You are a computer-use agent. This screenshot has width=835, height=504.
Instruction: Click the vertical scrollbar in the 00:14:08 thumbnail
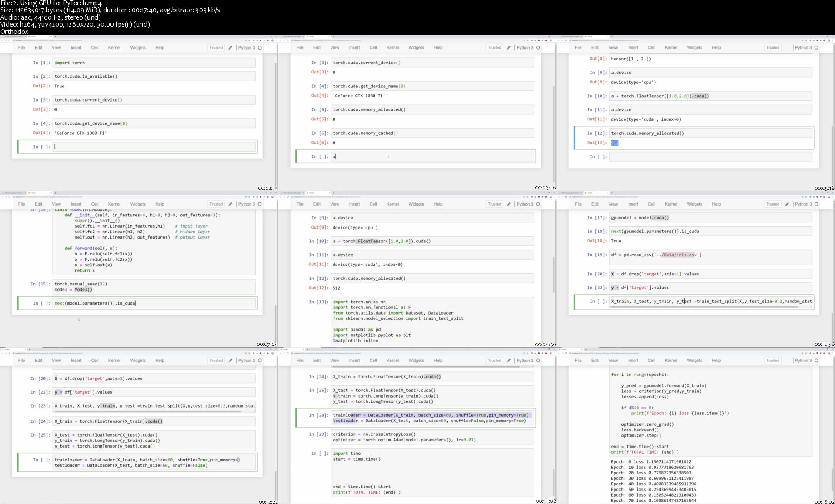554,481
